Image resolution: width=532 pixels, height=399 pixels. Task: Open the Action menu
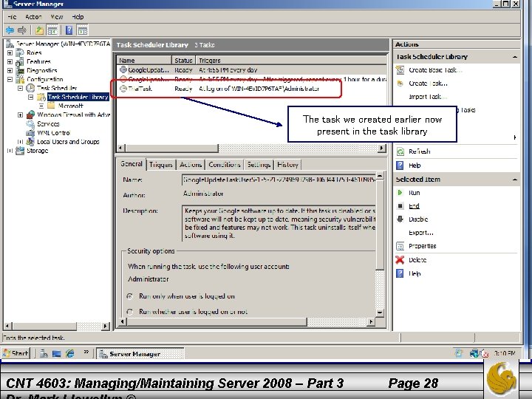click(x=33, y=16)
